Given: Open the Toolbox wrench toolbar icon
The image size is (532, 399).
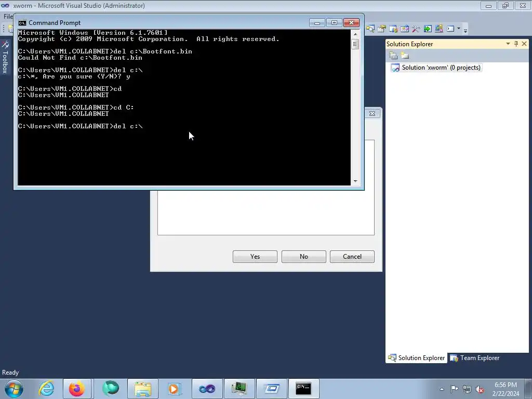Looking at the screenshot, I should coord(416,29).
